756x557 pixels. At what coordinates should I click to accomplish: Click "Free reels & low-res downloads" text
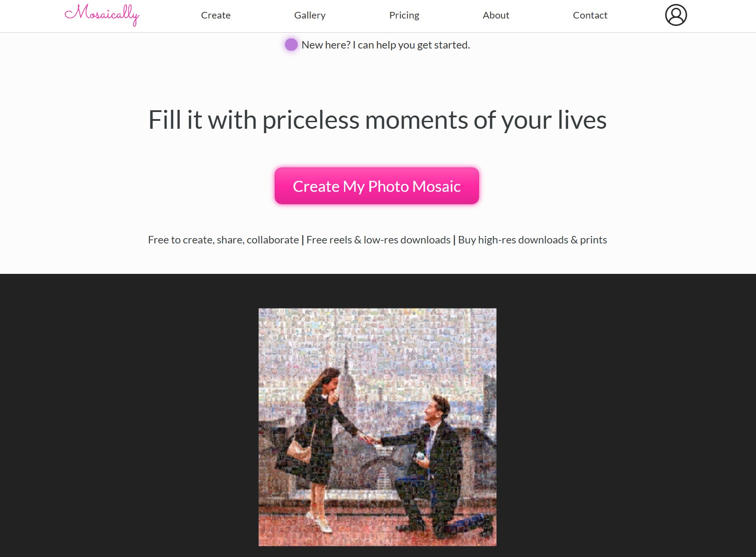pos(378,240)
